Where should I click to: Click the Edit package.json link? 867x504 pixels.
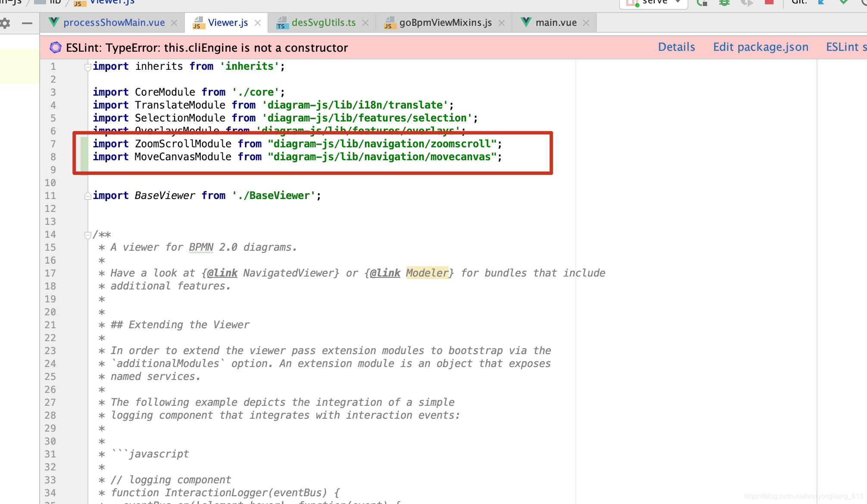[761, 47]
